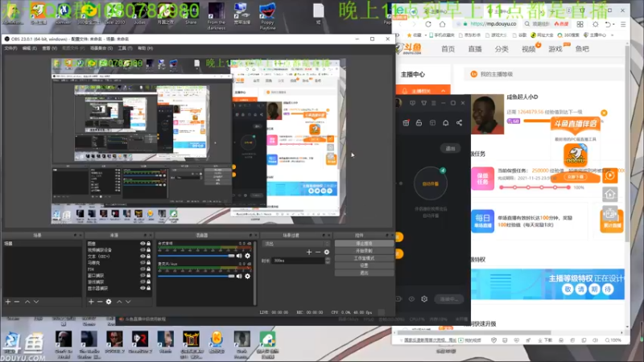Add a scene transition with the plus icon
The height and width of the screenshot is (362, 644).
(x=309, y=252)
